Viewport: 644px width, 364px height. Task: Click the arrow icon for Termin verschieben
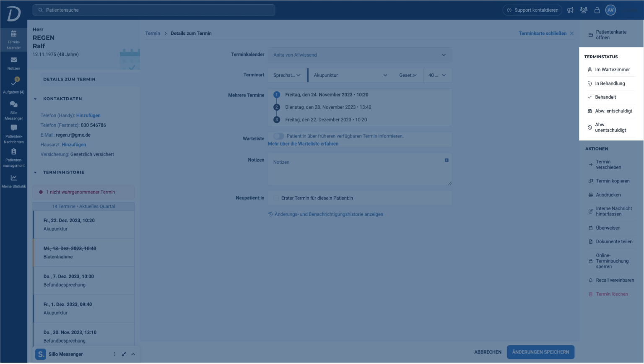pyautogui.click(x=590, y=165)
